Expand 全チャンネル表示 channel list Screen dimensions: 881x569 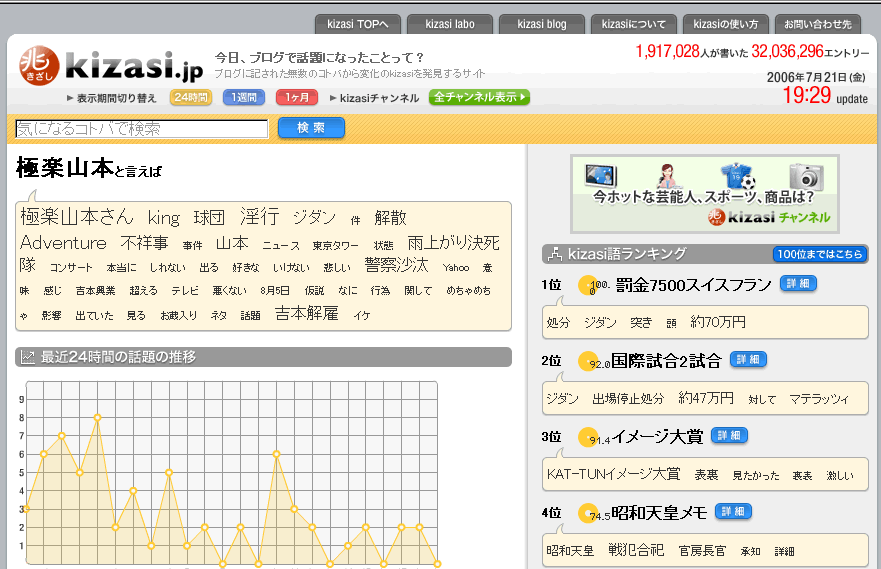(x=479, y=98)
